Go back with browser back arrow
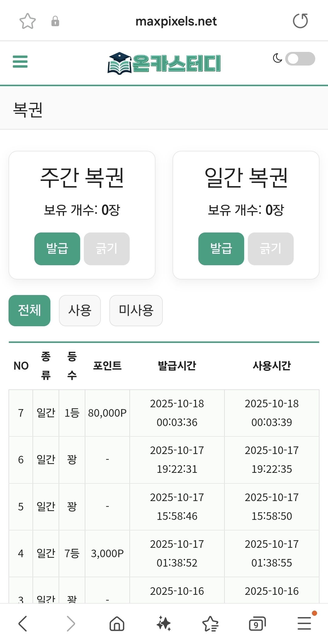 23,624
